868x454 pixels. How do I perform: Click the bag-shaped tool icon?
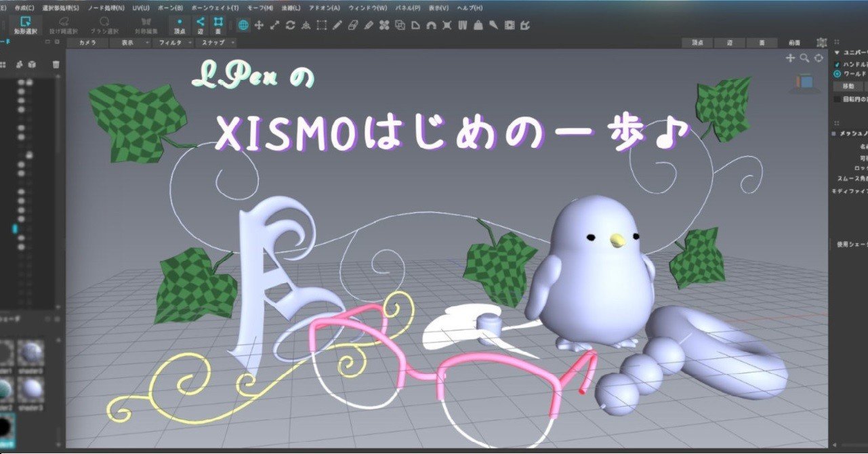point(478,25)
